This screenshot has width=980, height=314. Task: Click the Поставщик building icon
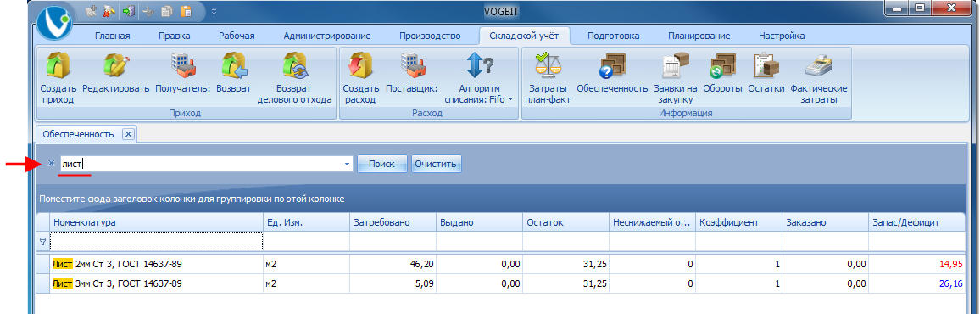click(413, 65)
